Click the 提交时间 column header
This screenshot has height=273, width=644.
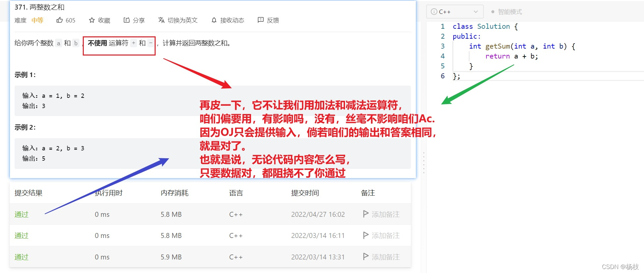[x=305, y=193]
